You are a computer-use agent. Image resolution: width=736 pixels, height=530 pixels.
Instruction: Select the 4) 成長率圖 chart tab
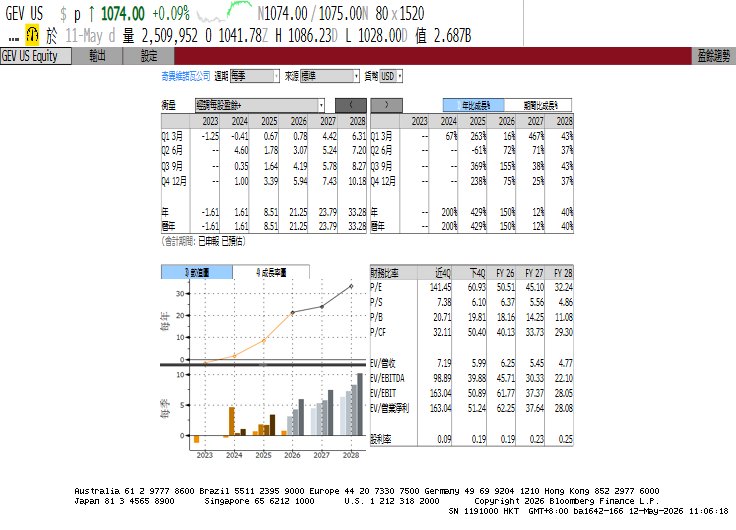(x=271, y=272)
